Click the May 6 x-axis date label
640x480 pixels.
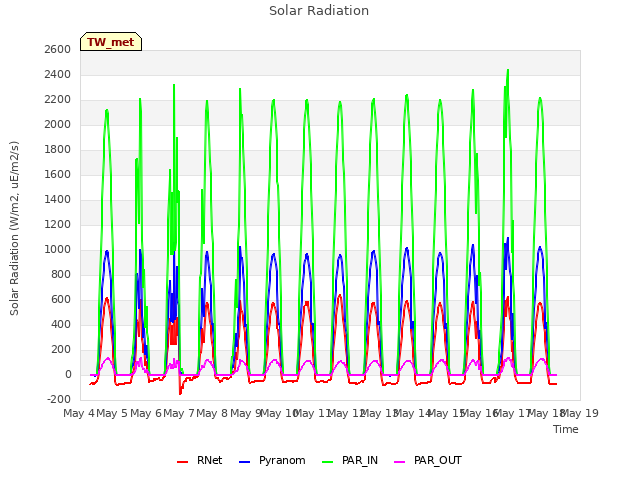pyautogui.click(x=145, y=413)
